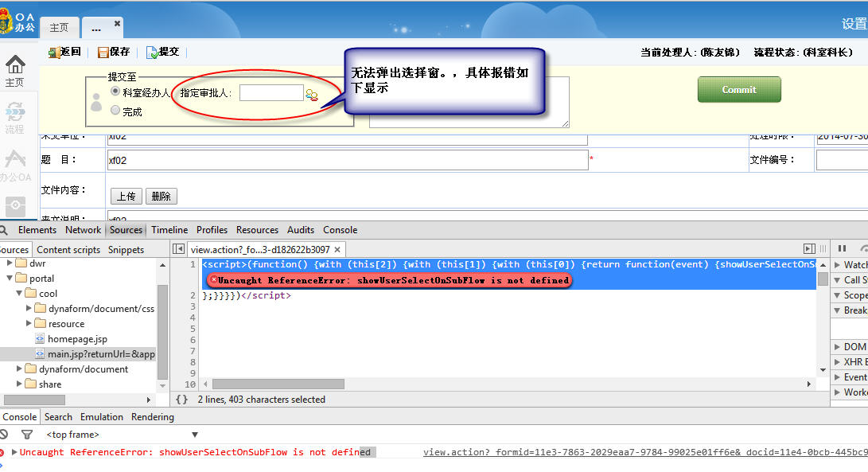Switch to the Network panel
The image size is (868, 472).
[83, 230]
